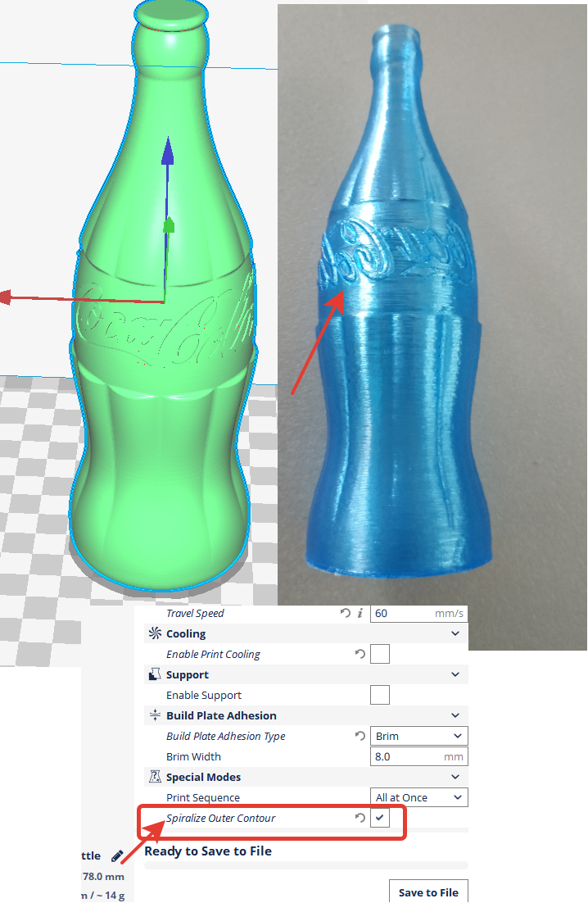
Task: Click the Brim Width label
Action: [x=193, y=756]
